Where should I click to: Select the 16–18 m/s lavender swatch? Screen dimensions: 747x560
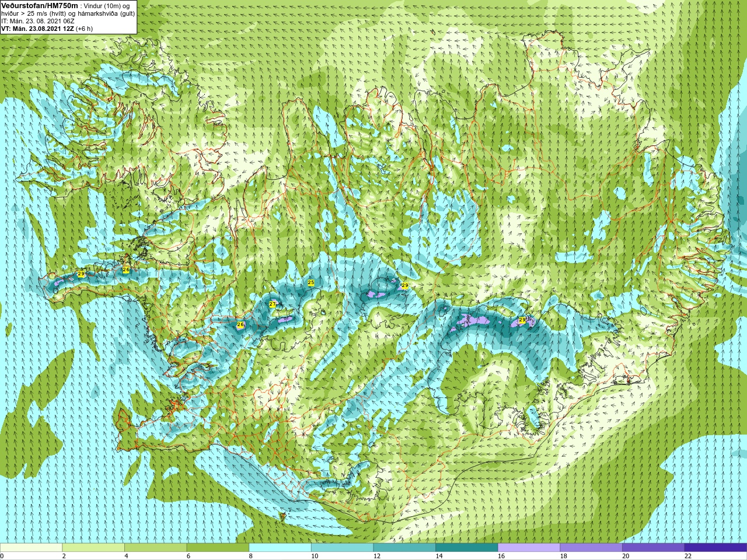pos(529,548)
